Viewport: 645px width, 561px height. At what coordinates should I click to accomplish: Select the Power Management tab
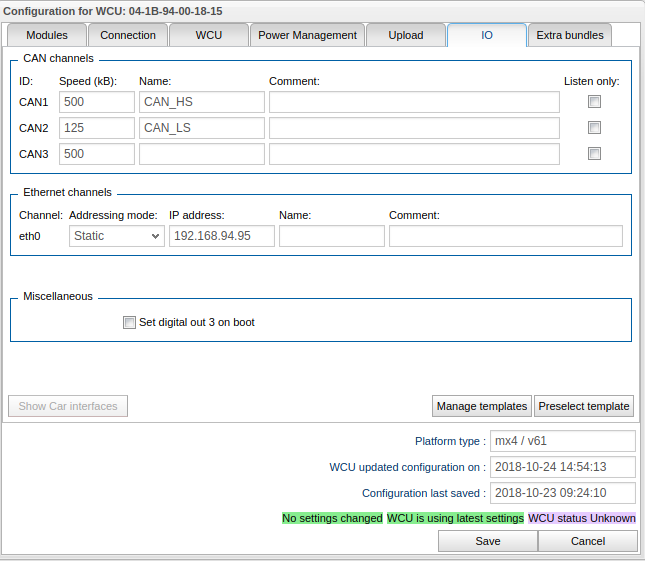click(x=307, y=35)
